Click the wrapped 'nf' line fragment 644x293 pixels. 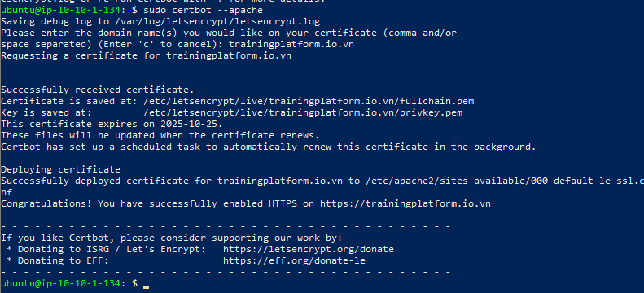(x=7, y=192)
